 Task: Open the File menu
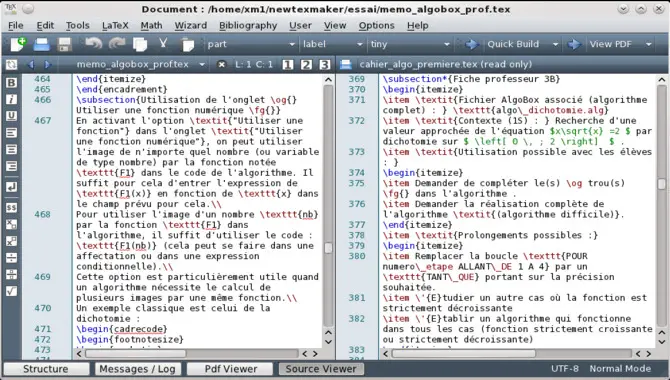point(16,26)
